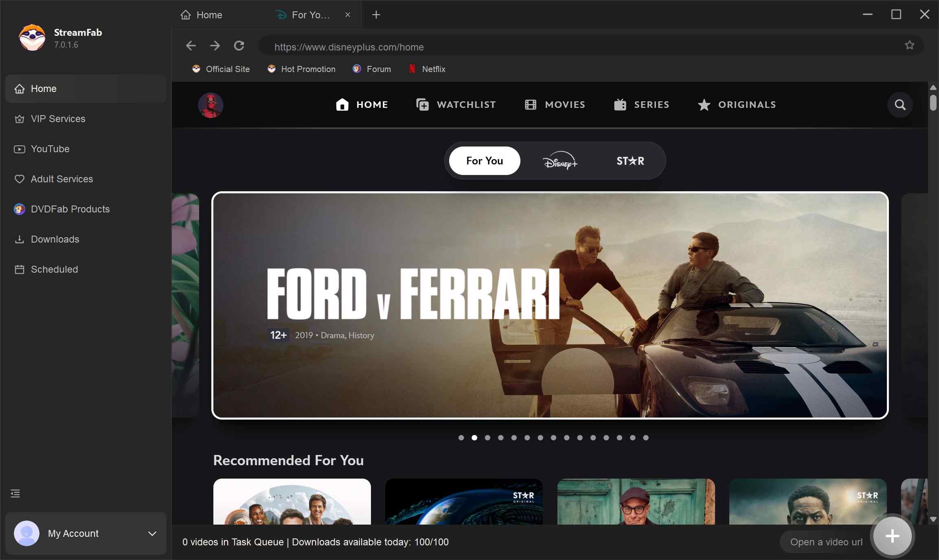Select Adult Services in the sidebar
This screenshot has width=939, height=560.
61,179
